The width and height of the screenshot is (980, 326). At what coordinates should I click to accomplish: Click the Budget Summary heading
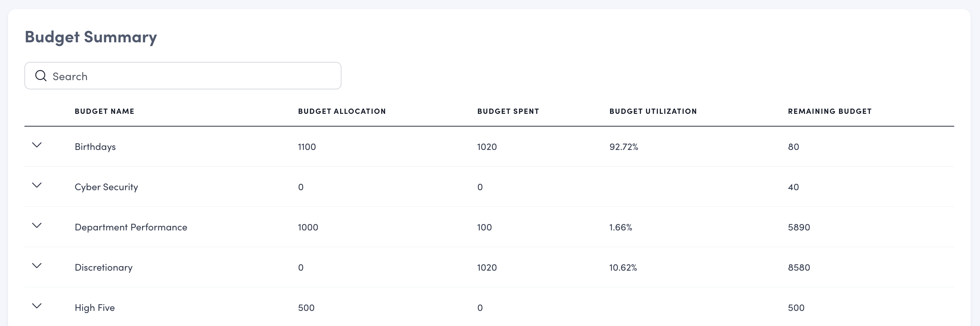tap(91, 37)
